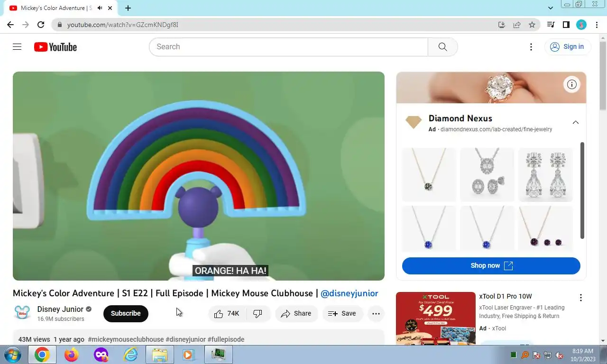Click the address bar URL

[122, 25]
